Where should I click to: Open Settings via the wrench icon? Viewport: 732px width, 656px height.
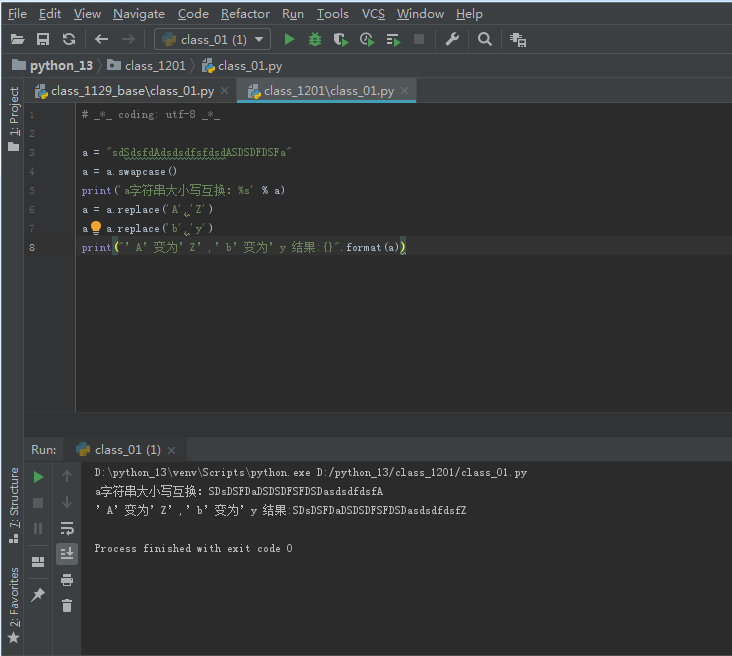[452, 39]
